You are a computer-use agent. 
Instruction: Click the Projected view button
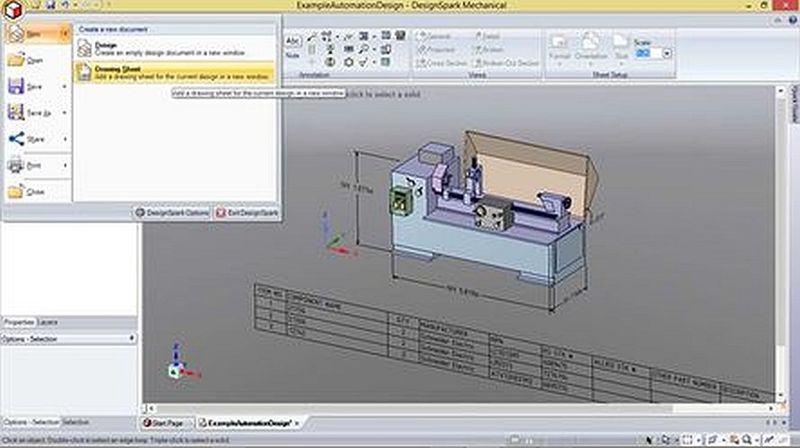(x=437, y=49)
